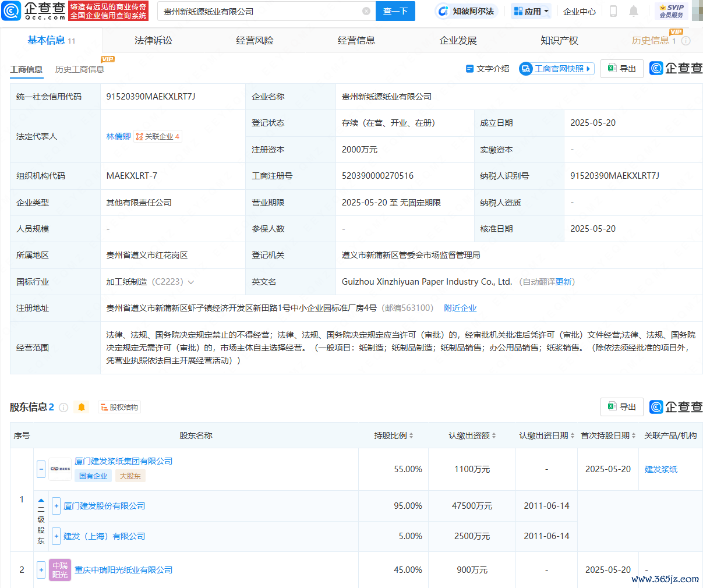Open the SVIP 会员服务 badge
703x588 pixels.
672,11
